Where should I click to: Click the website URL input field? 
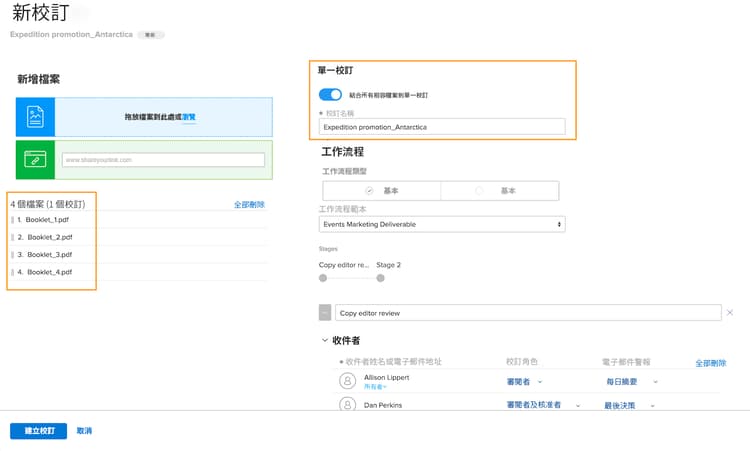(163, 160)
